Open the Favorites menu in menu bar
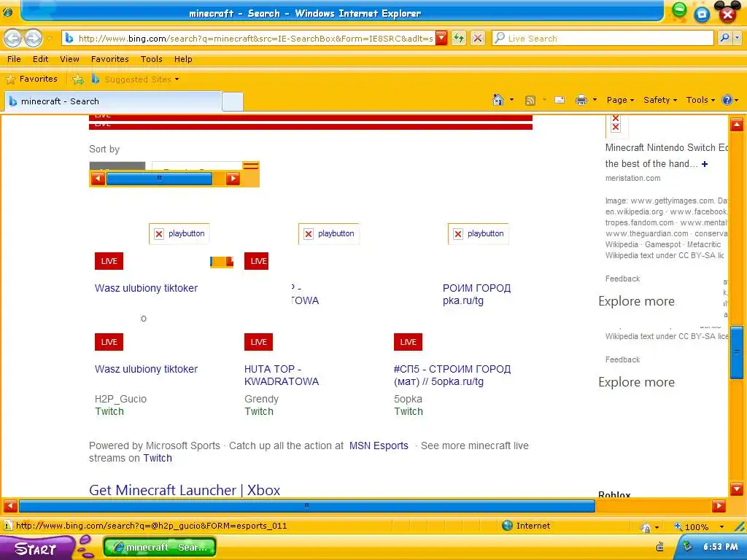This screenshot has height=560, width=747. (110, 59)
